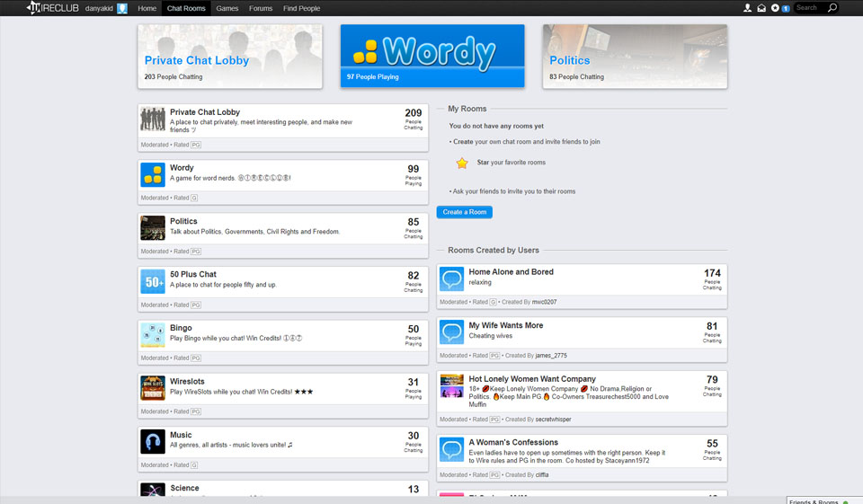
Task: Select the Music room headphones icon
Action: point(153,441)
